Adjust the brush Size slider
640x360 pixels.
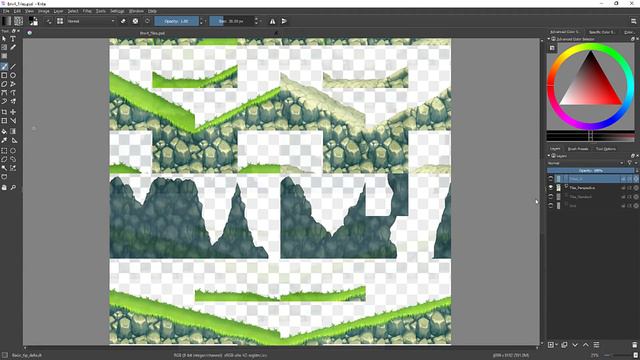coord(231,21)
